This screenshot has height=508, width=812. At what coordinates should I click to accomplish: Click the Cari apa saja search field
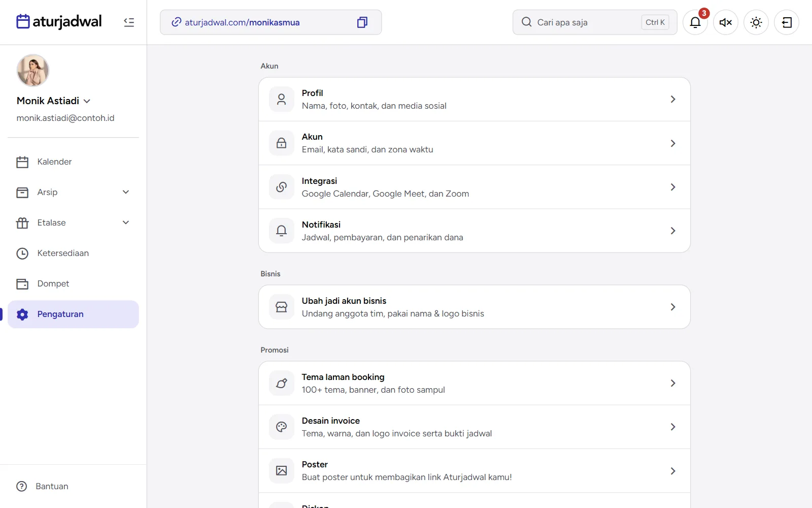point(595,22)
